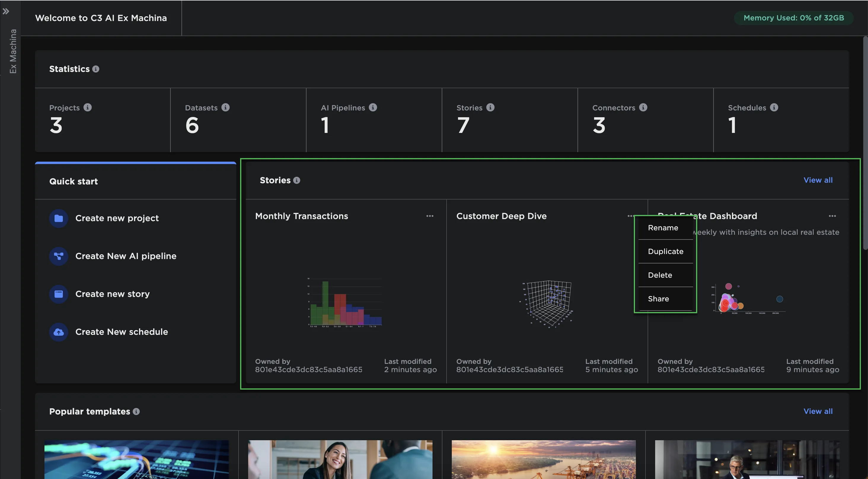
Task: Select Rename in the story context menu
Action: click(663, 228)
